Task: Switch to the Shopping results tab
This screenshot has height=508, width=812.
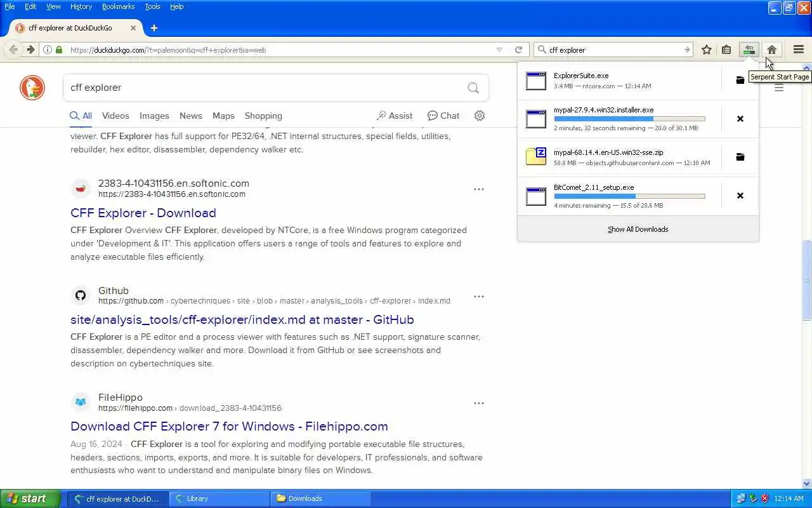Action: click(263, 116)
